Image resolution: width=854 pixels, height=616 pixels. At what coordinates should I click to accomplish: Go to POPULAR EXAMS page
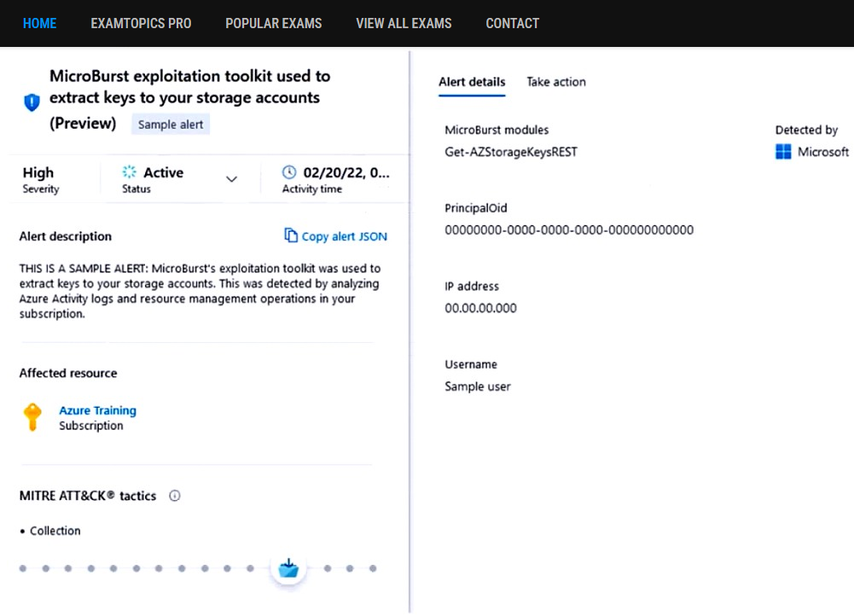pos(273,23)
